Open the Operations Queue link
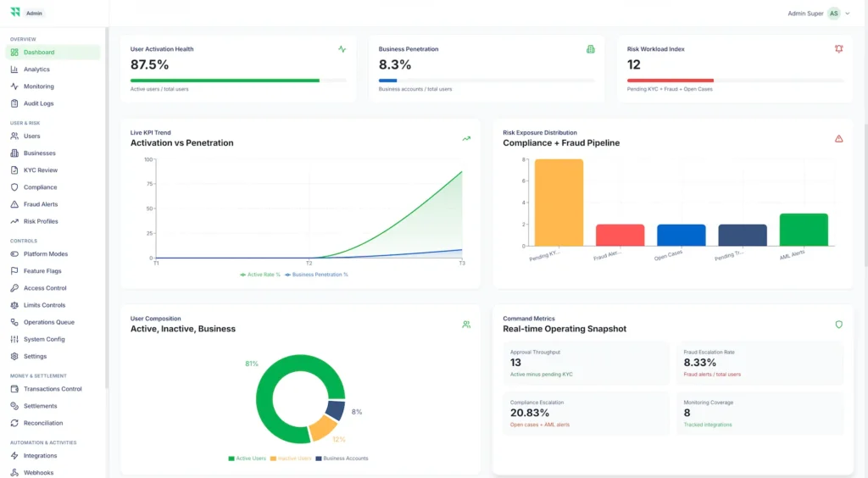This screenshot has height=478, width=868. coord(53,322)
